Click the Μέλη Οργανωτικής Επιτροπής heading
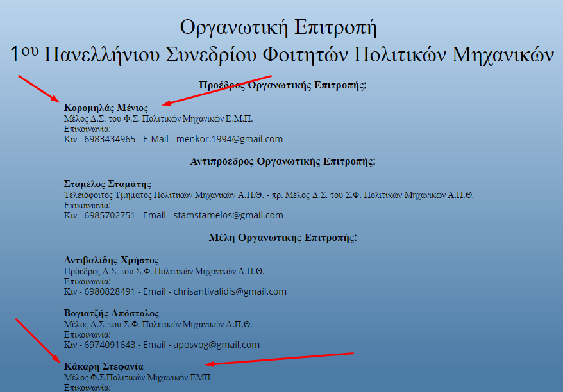563x392 pixels. 283,238
